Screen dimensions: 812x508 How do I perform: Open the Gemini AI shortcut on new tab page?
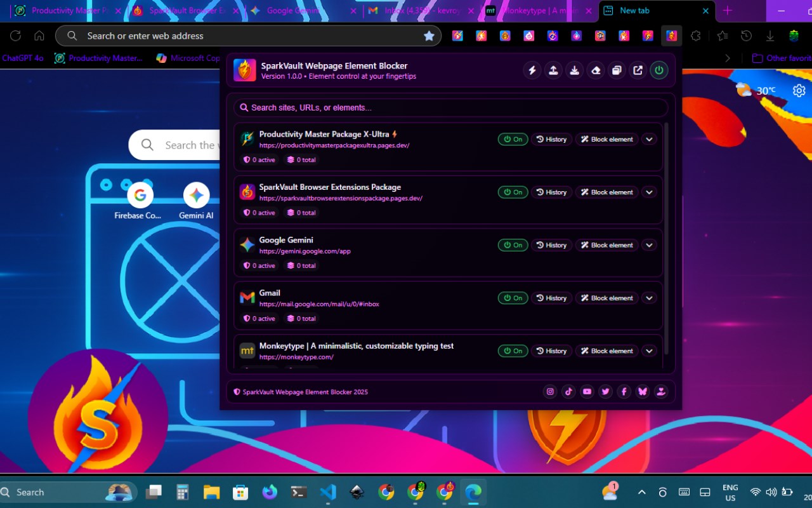point(196,201)
